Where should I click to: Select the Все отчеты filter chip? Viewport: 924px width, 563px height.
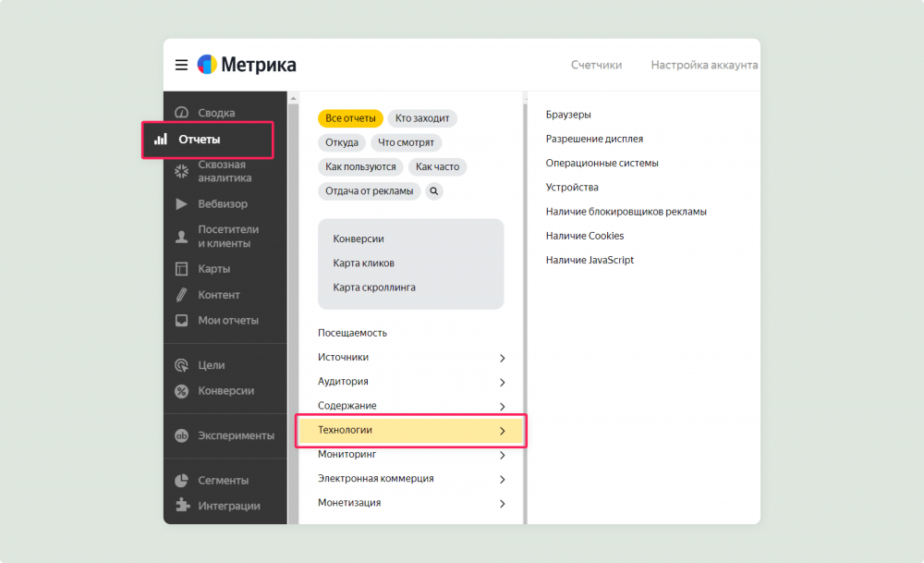350,118
